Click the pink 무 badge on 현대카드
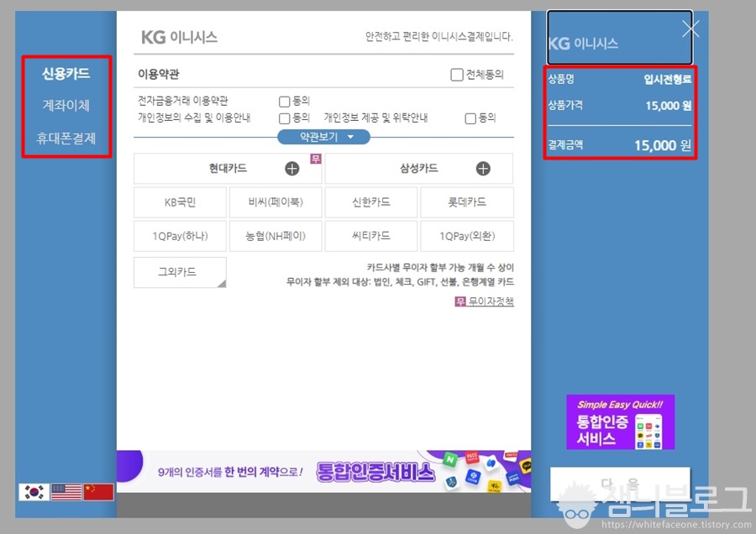This screenshot has height=534, width=756. (315, 159)
